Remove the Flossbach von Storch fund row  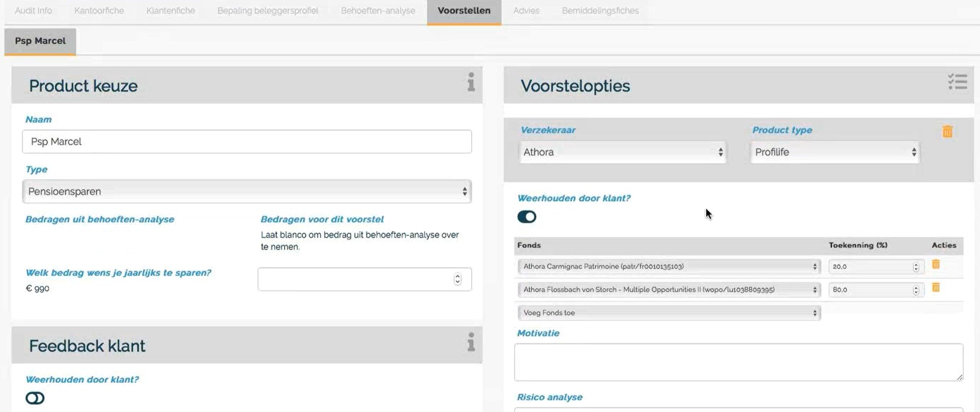point(935,287)
